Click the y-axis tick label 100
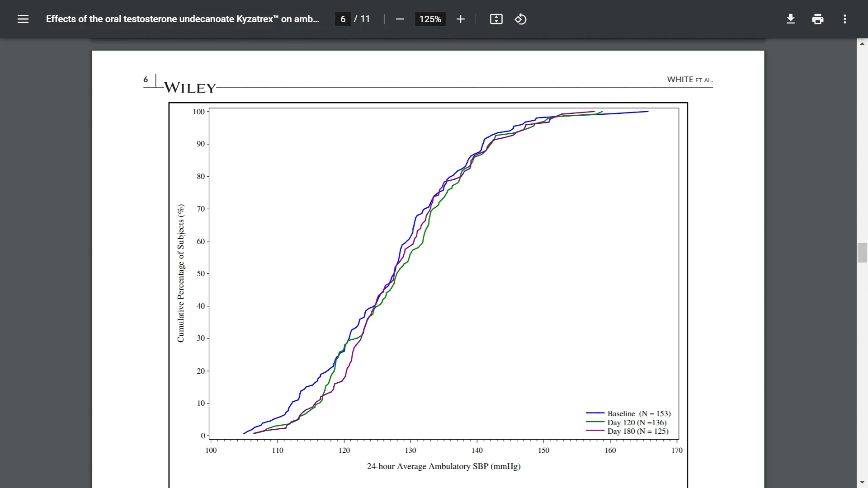The width and height of the screenshot is (868, 488). (199, 112)
